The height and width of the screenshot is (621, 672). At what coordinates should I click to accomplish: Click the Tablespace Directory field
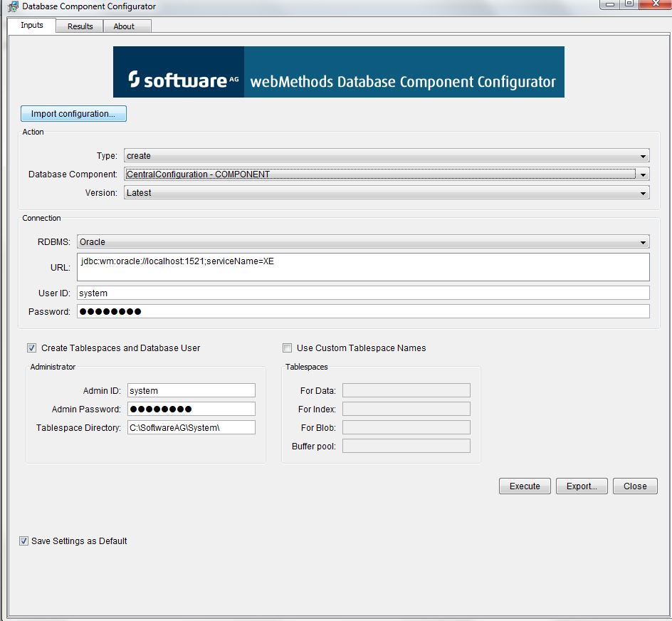tap(191, 427)
